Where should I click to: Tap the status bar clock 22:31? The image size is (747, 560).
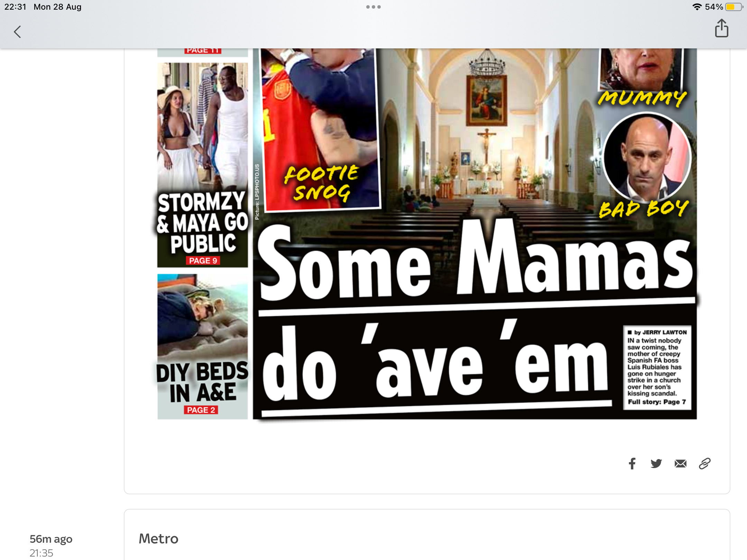tap(15, 7)
